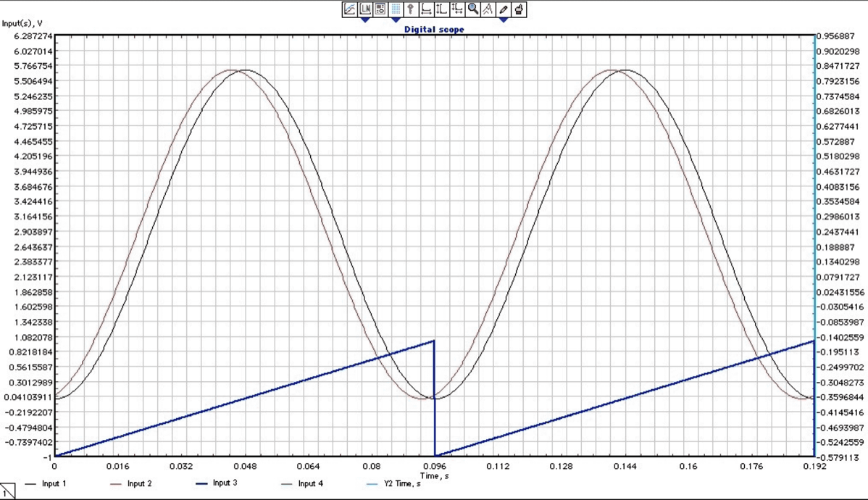The height and width of the screenshot is (500, 868).
Task: Select the pencil drawing tool
Action: coord(504,9)
